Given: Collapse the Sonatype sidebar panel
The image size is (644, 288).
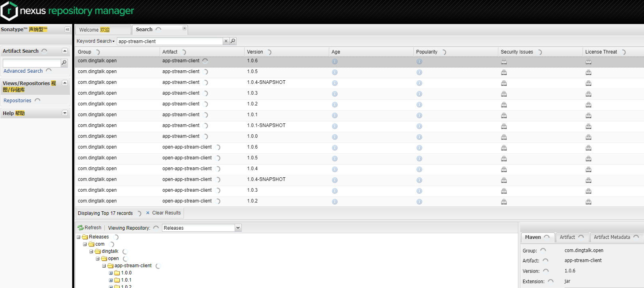Looking at the screenshot, I should coord(67,30).
